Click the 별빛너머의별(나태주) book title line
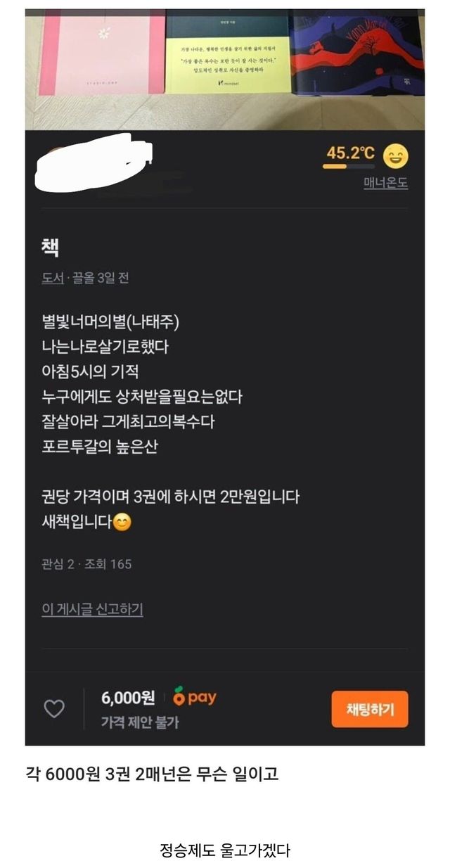The image size is (450, 868). point(111,322)
